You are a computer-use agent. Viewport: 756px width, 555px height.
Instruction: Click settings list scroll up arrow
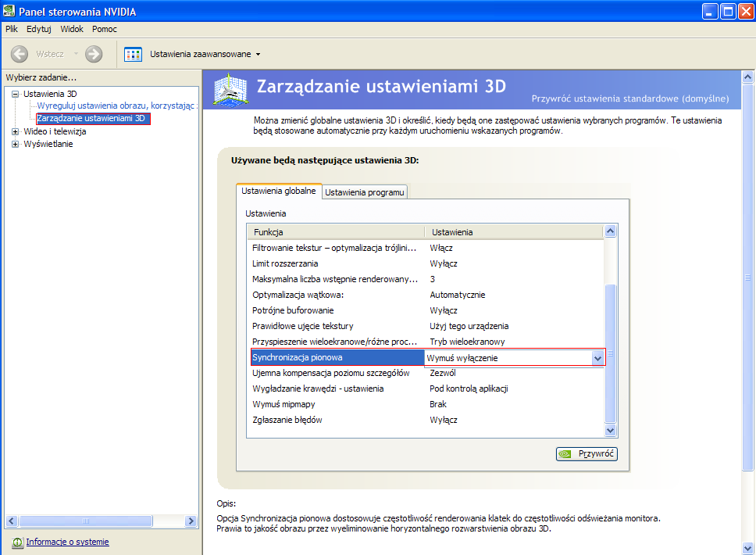click(x=611, y=231)
